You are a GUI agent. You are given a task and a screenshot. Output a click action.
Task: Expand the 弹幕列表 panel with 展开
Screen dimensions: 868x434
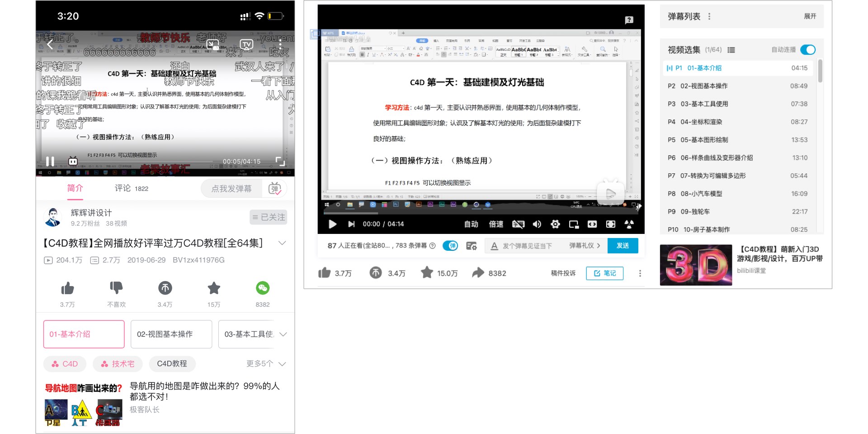[810, 16]
